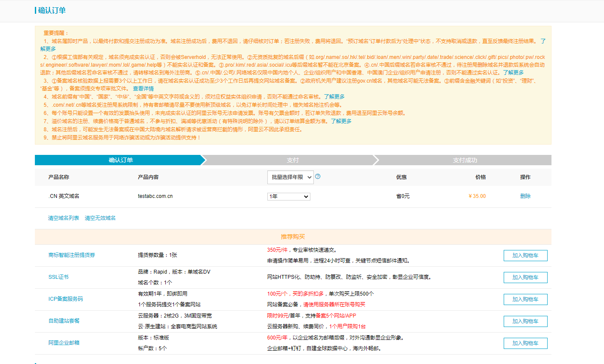Click the 提货券数量：1张 text

158,255
